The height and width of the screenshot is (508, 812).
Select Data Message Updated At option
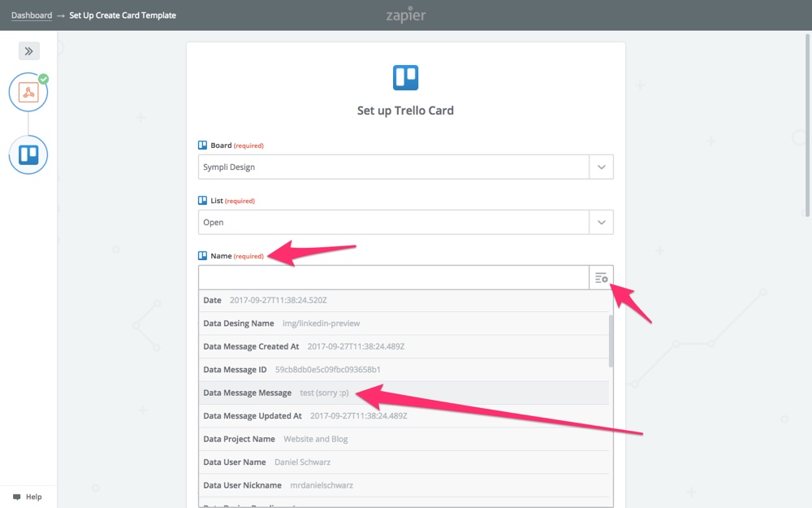click(404, 415)
